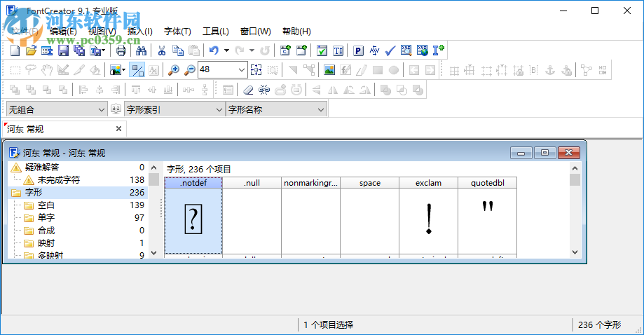Open the 窗口(W) menu
Screen dimensions: 644x335
256,32
